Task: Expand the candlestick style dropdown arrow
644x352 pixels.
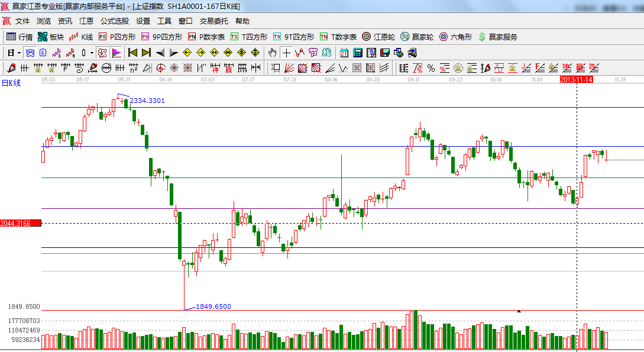Action: tap(91, 53)
